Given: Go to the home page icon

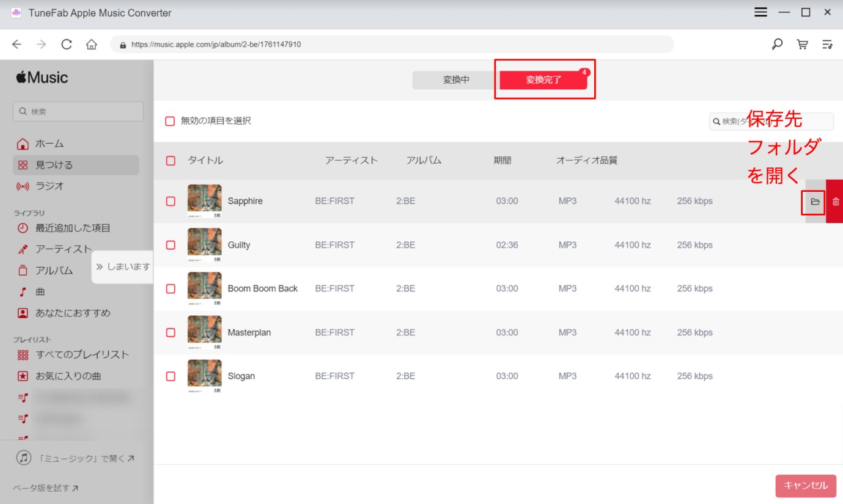Looking at the screenshot, I should click(x=91, y=45).
